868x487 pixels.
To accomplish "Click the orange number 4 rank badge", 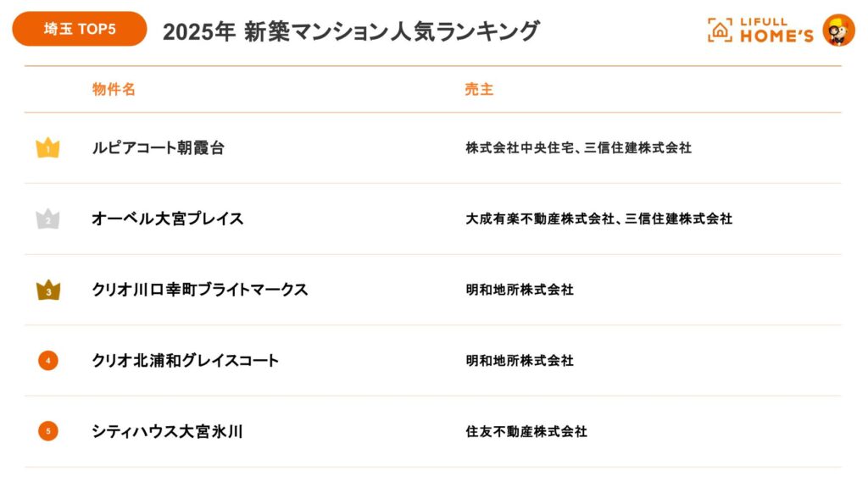I will click(x=47, y=361).
